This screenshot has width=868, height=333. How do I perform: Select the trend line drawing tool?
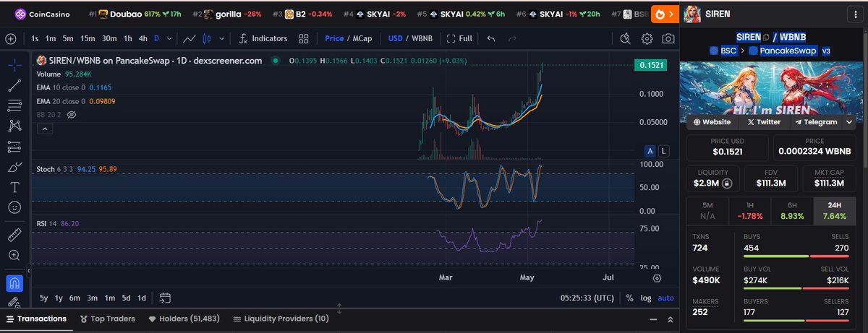point(14,86)
